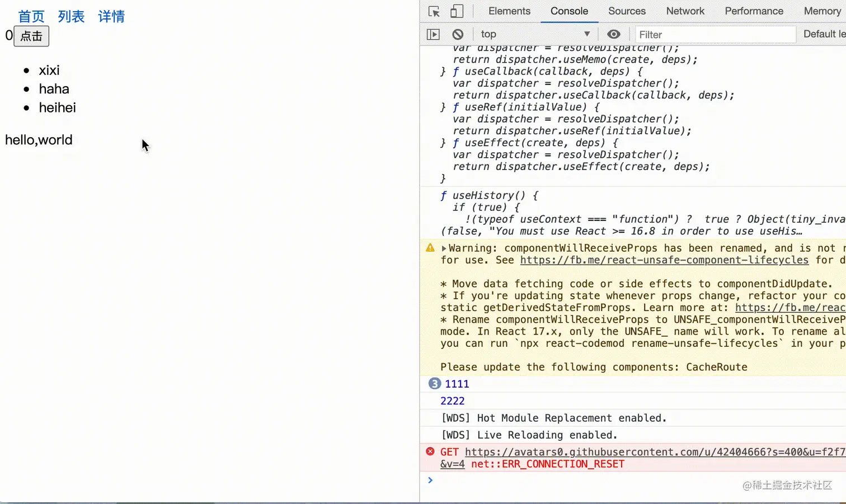Go to the 详情 link
The image size is (846, 504).
point(111,17)
